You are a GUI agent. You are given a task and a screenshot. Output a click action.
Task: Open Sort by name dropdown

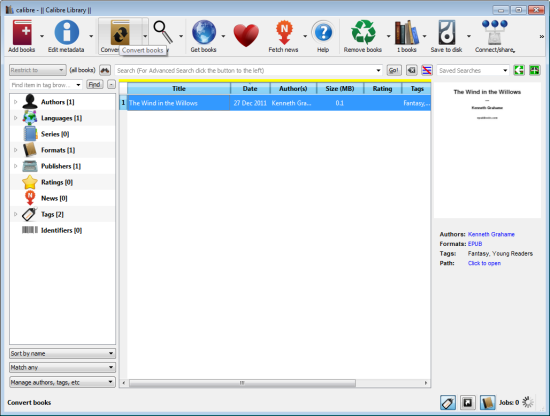(x=62, y=353)
